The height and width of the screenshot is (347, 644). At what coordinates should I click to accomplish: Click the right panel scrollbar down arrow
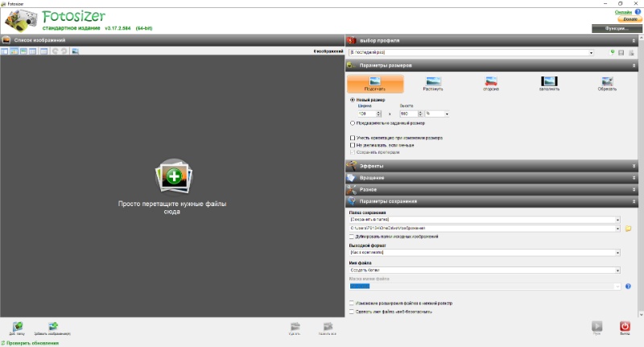pos(641,315)
